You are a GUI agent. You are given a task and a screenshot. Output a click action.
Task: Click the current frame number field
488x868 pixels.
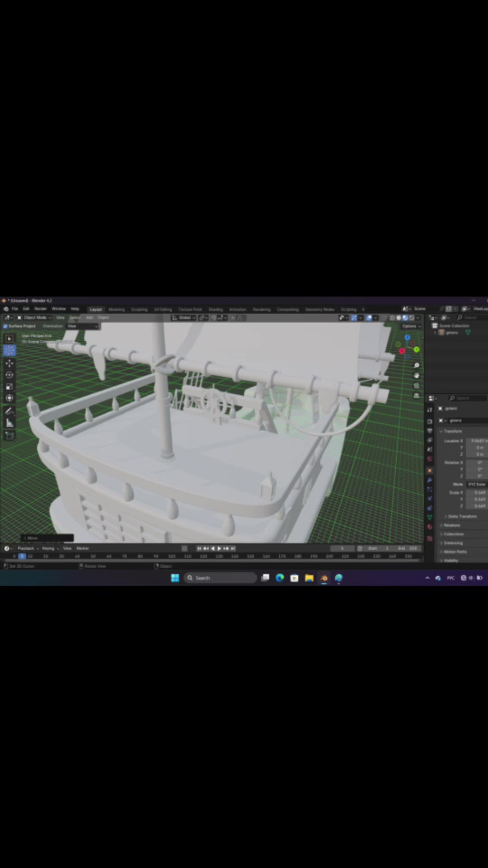(x=342, y=548)
